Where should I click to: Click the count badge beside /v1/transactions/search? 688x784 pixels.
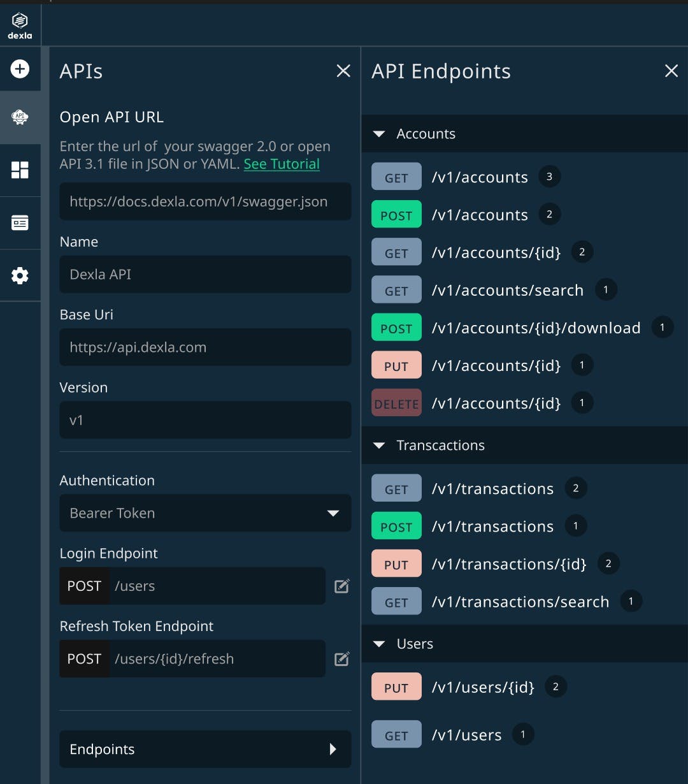(631, 601)
